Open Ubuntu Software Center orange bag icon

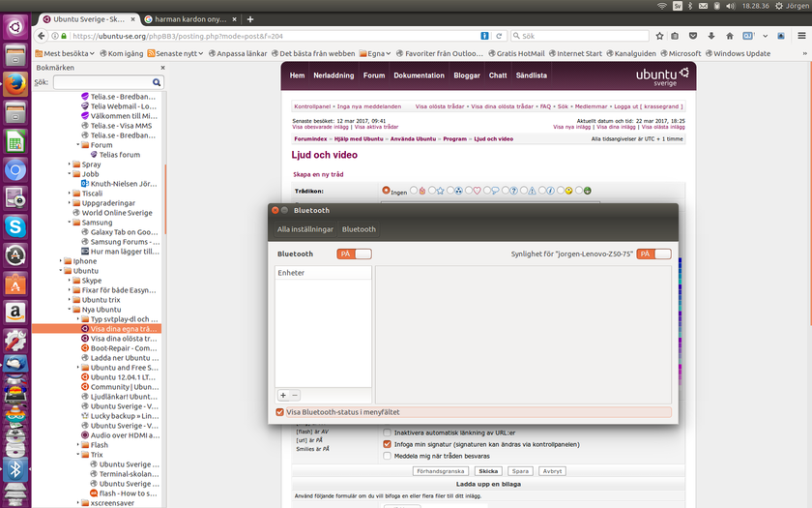pos(15,284)
